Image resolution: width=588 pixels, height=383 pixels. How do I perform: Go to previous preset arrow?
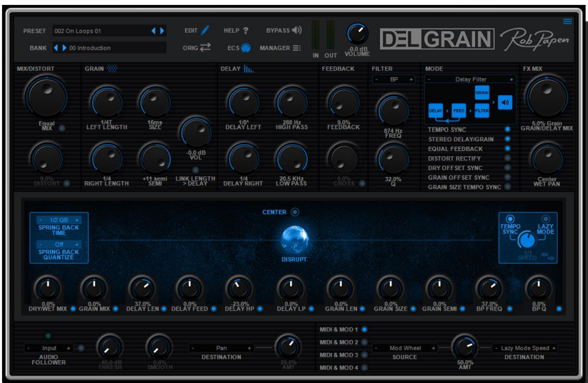[153, 31]
